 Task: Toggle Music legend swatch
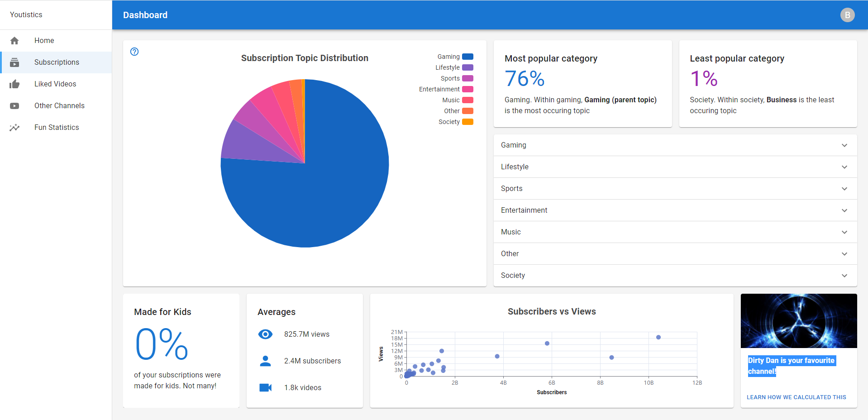pos(467,100)
